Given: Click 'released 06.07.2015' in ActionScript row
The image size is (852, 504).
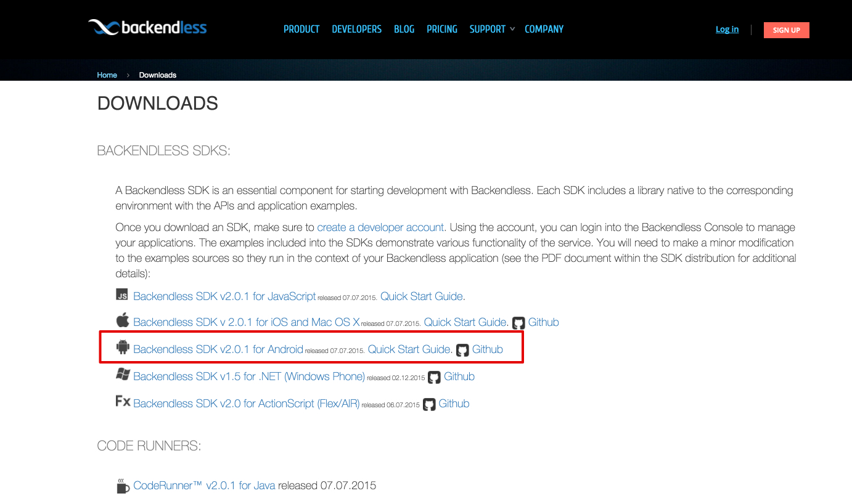Looking at the screenshot, I should (x=390, y=405).
